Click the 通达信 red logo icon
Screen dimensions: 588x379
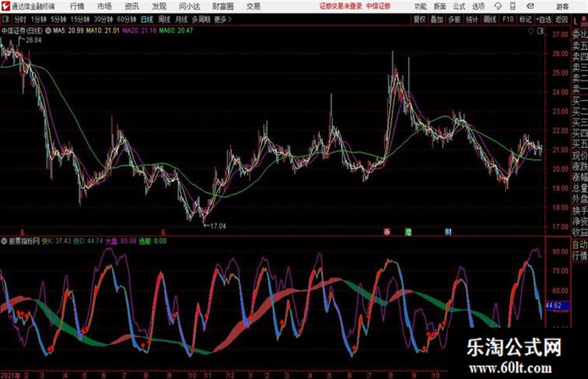pyautogui.click(x=6, y=6)
